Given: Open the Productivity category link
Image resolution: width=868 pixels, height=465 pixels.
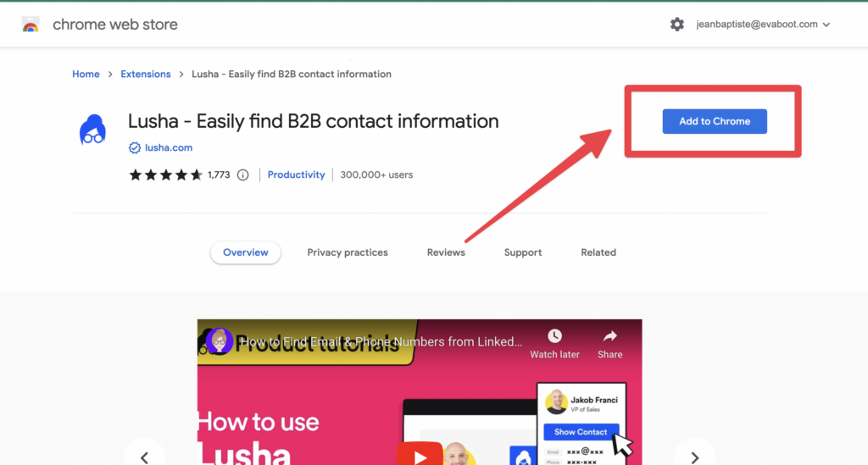Looking at the screenshot, I should (296, 174).
